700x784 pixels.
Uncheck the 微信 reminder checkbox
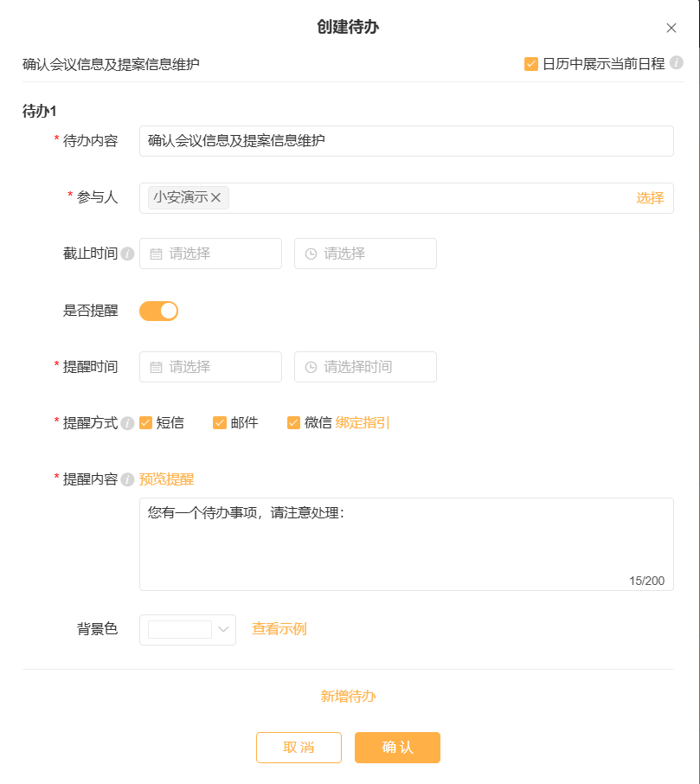click(x=293, y=423)
